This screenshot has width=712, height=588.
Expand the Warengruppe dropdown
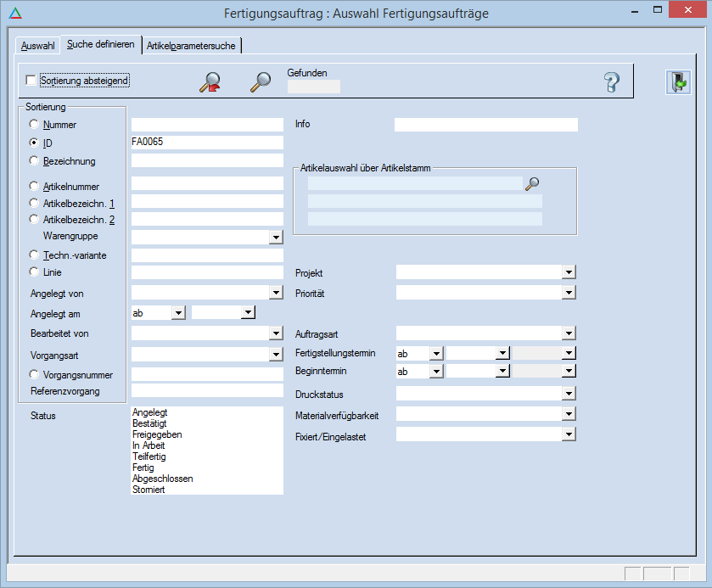(x=275, y=238)
